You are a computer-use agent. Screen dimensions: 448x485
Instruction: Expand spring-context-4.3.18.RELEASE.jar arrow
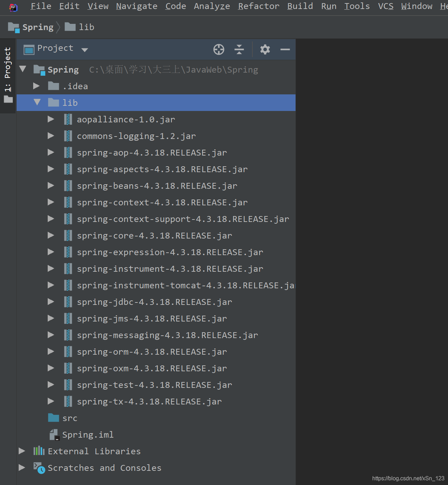click(51, 202)
